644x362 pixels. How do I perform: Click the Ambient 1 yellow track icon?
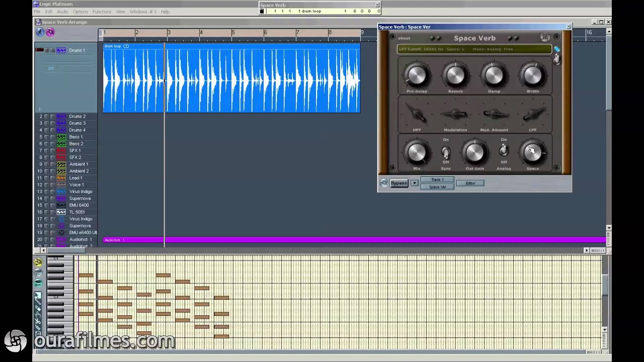click(61, 164)
